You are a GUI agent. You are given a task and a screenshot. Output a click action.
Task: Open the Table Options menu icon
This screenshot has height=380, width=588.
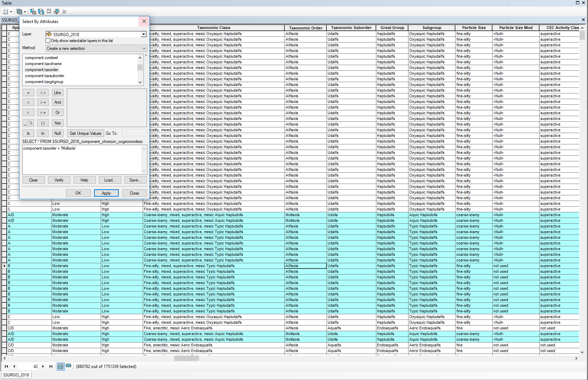[6, 12]
